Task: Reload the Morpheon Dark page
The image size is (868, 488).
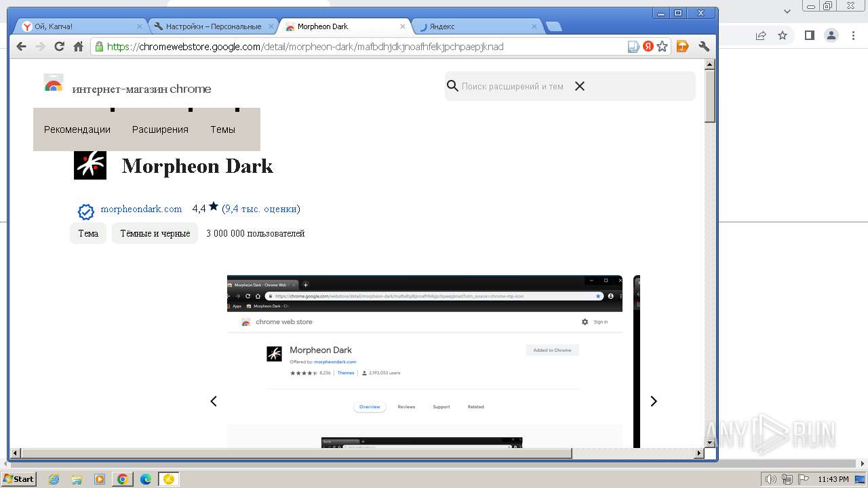Action: [x=59, y=47]
